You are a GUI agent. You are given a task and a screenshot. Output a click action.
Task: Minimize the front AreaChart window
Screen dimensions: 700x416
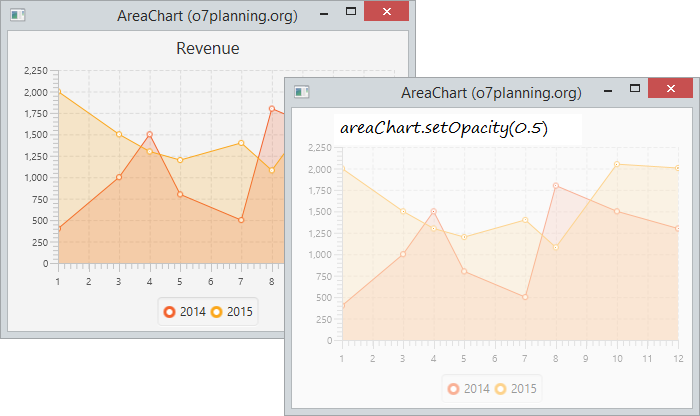coord(608,91)
